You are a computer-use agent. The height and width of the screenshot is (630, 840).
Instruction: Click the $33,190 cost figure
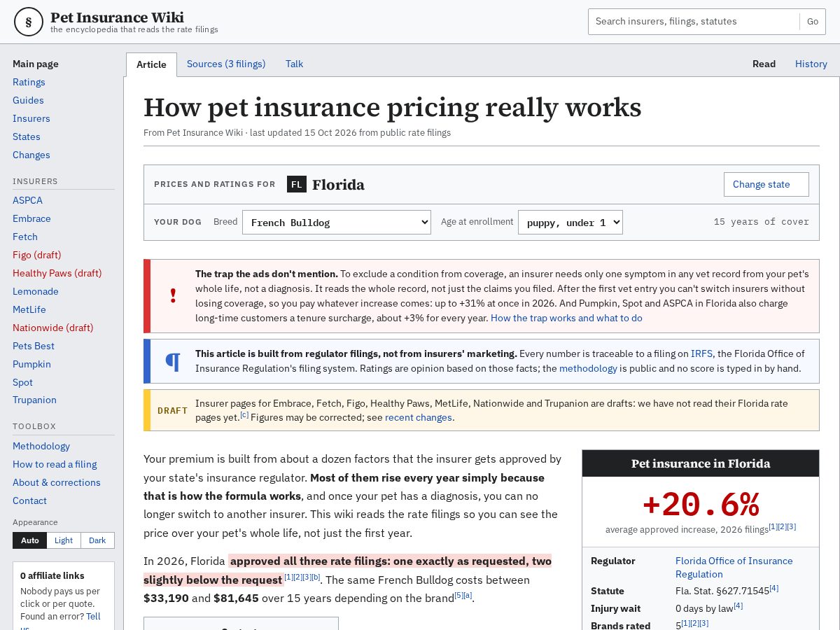coord(166,598)
